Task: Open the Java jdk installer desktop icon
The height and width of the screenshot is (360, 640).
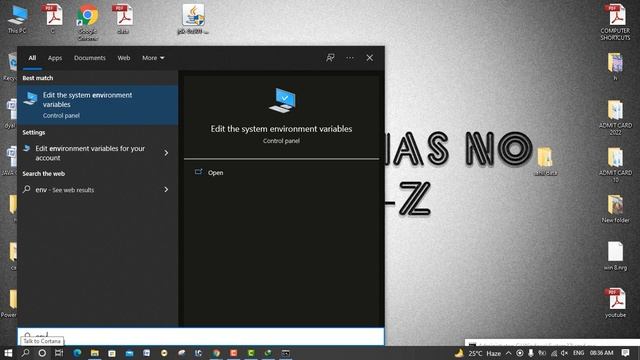Action: 193,19
